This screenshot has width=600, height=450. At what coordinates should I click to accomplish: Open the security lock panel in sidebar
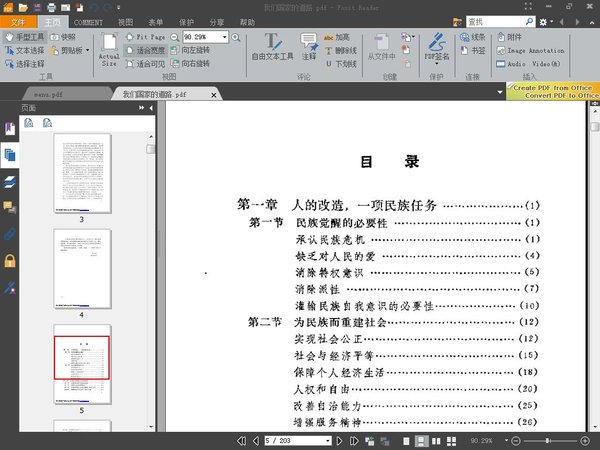coord(10,261)
